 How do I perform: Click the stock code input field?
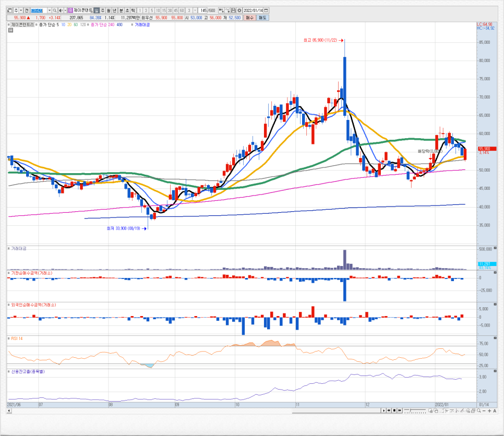(x=39, y=10)
